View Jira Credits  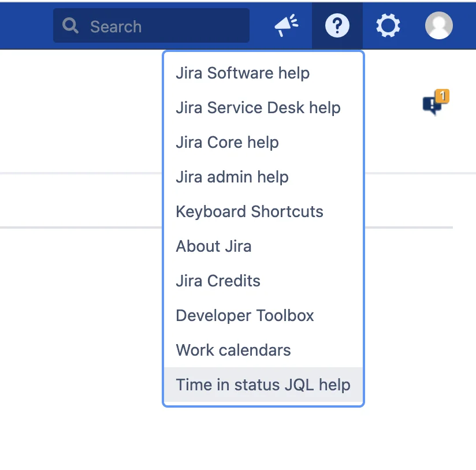[263, 281]
